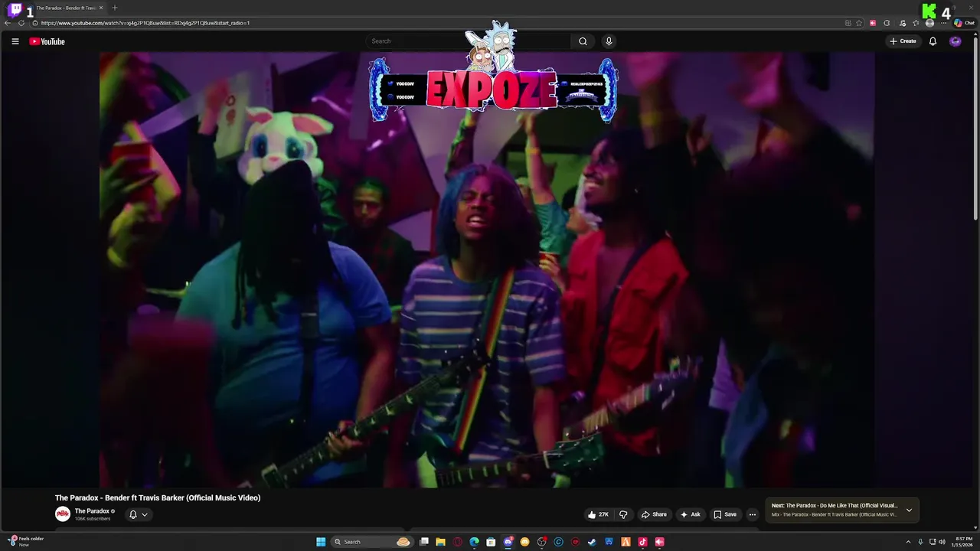The height and width of the screenshot is (551, 980).
Task: Add page to favorites star in address bar
Action: 859,23
